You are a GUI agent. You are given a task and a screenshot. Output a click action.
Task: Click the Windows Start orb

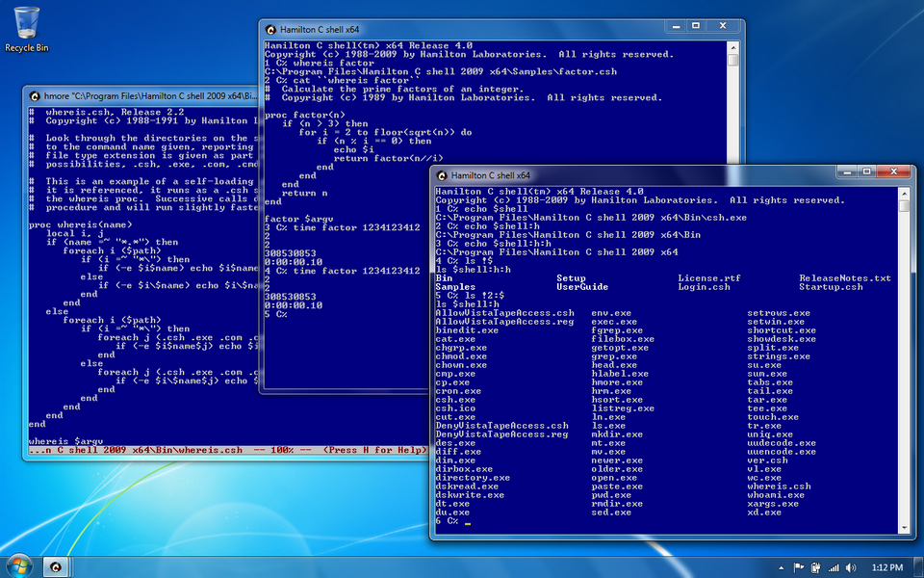20,566
